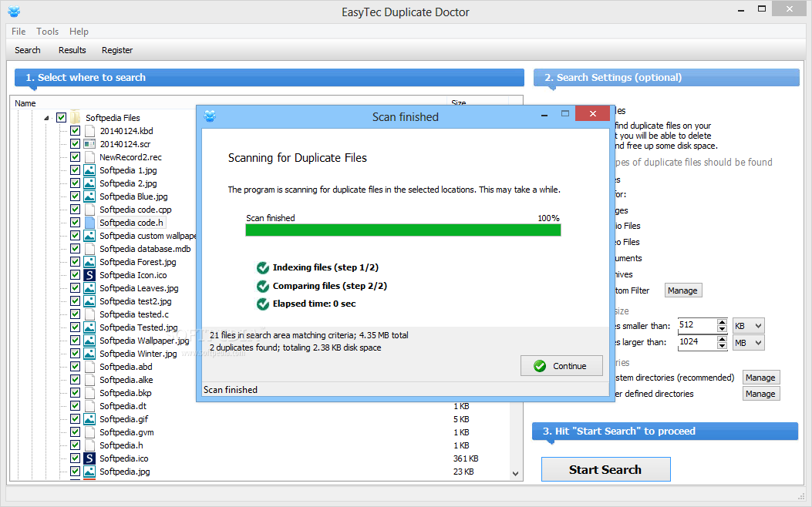Collapse the Softpedia Files tree node
The image size is (812, 507).
(46, 118)
